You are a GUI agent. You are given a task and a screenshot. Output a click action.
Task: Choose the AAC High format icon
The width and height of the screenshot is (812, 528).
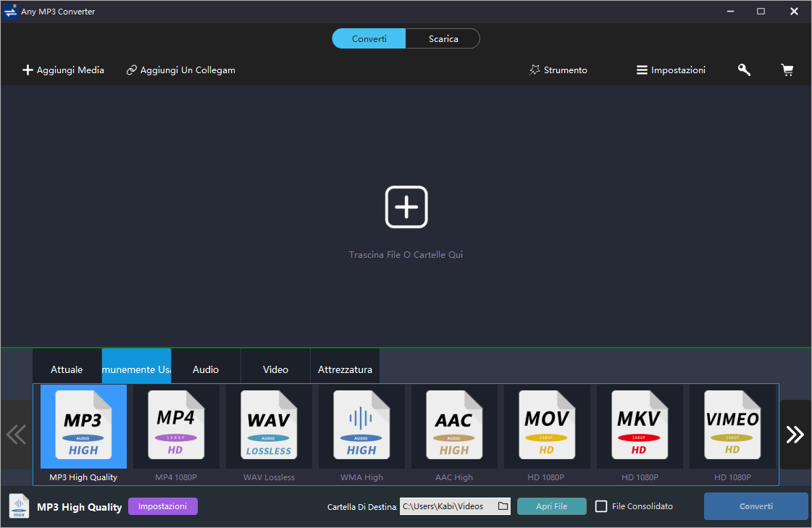click(x=454, y=425)
